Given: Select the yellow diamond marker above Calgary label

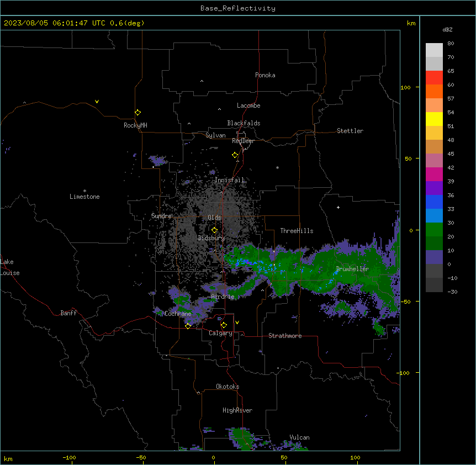Looking at the screenshot, I should (224, 325).
